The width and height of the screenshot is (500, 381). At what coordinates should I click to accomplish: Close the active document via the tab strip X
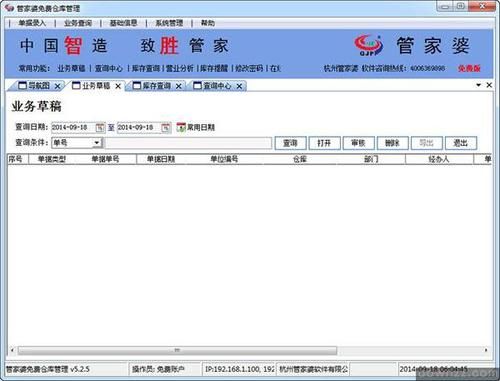point(489,85)
